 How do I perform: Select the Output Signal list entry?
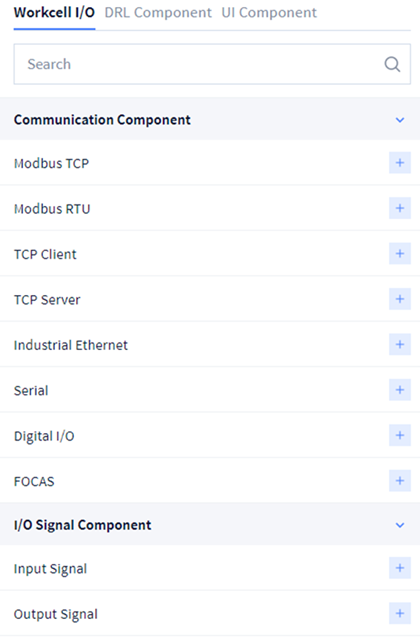[x=210, y=614]
